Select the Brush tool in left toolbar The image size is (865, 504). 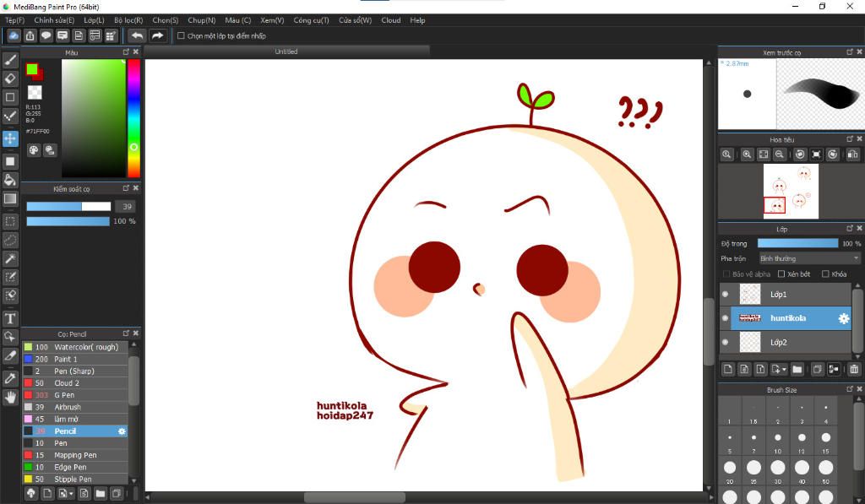(10, 60)
